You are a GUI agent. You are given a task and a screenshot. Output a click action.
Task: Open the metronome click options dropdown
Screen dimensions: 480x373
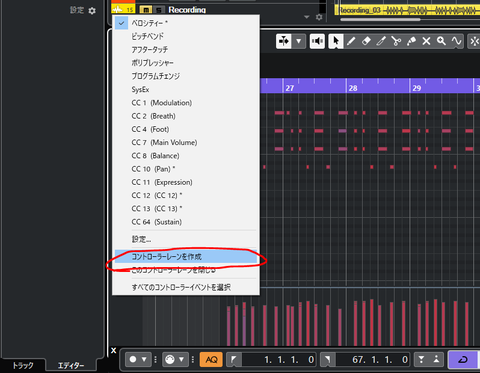coord(181,359)
